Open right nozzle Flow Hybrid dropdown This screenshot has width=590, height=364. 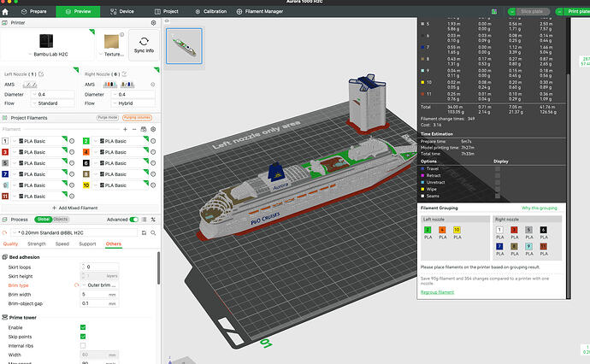coord(133,103)
